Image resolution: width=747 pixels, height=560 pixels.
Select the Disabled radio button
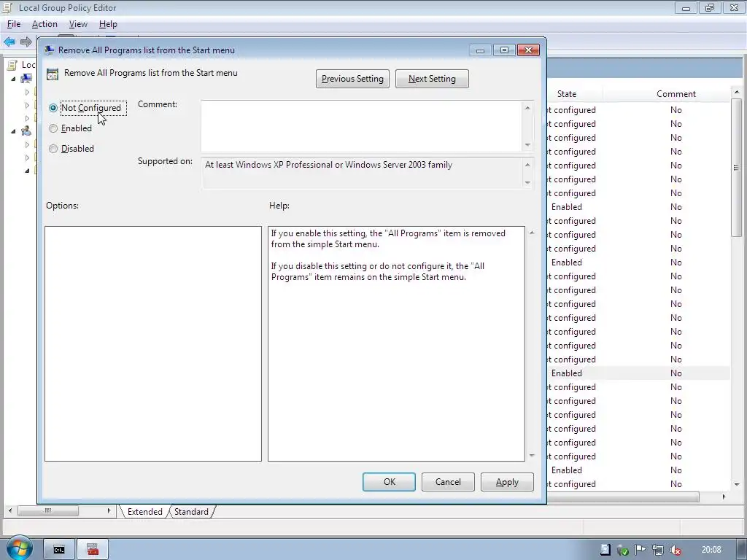coord(53,149)
